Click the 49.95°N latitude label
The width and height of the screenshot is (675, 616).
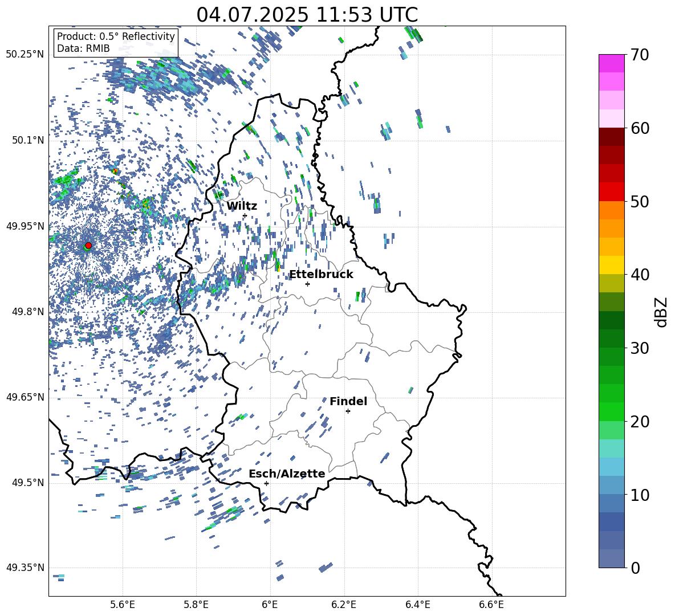pyautogui.click(x=25, y=226)
